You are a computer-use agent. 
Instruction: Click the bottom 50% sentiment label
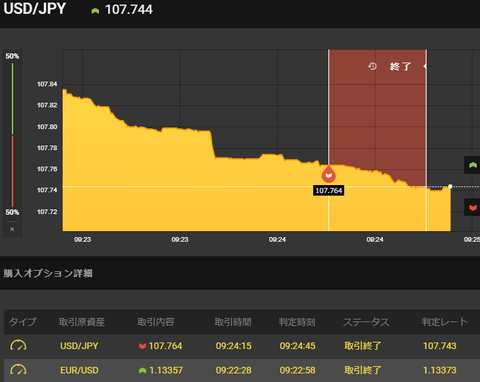click(12, 212)
